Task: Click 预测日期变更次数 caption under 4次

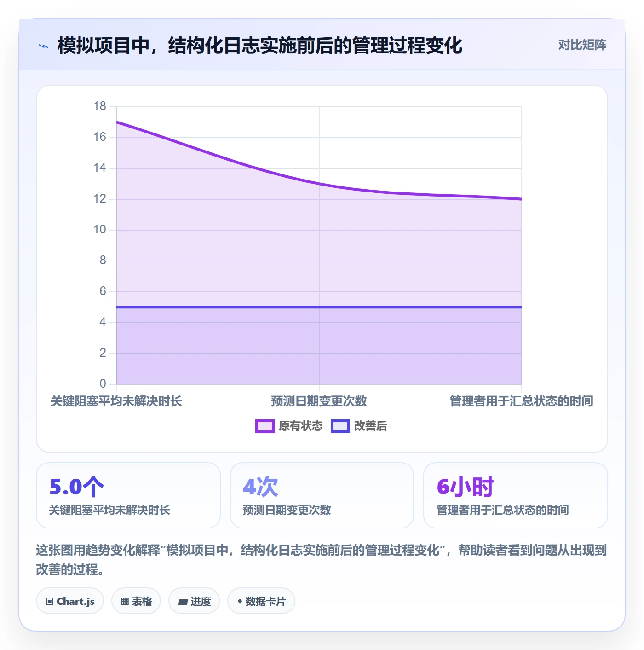Action: pos(287,510)
